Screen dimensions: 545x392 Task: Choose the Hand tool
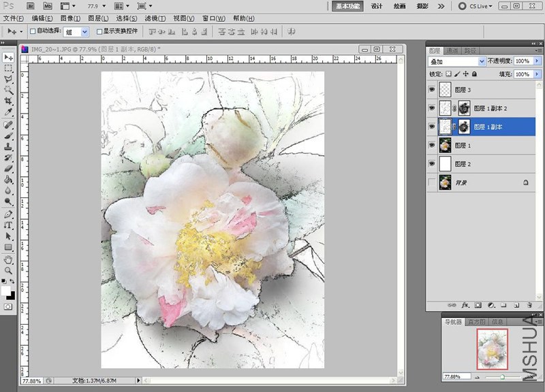8,259
